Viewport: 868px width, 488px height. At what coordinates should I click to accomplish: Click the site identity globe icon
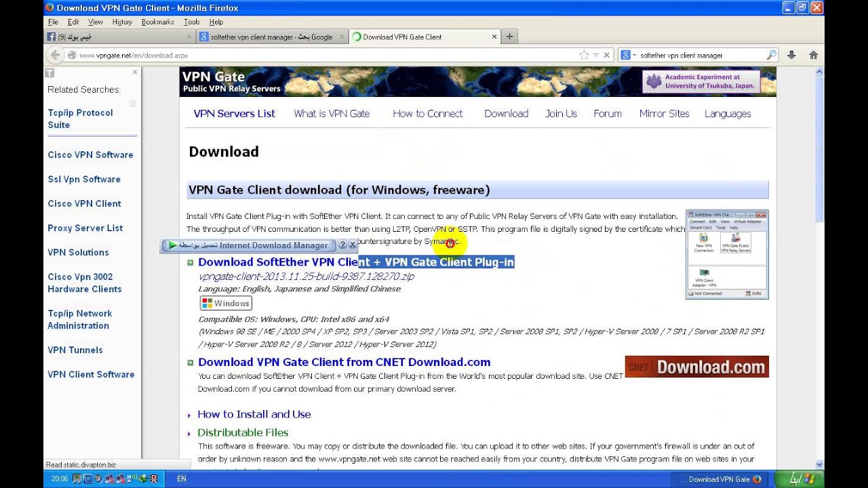tap(73, 56)
